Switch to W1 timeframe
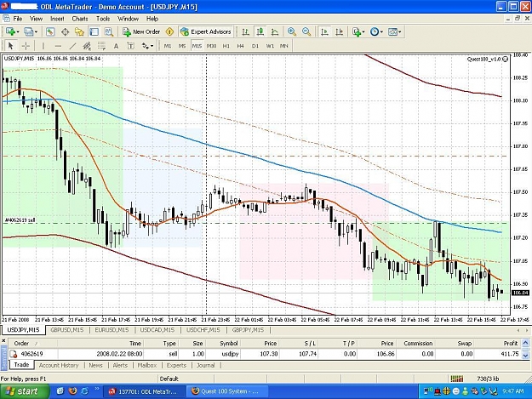 (x=270, y=46)
